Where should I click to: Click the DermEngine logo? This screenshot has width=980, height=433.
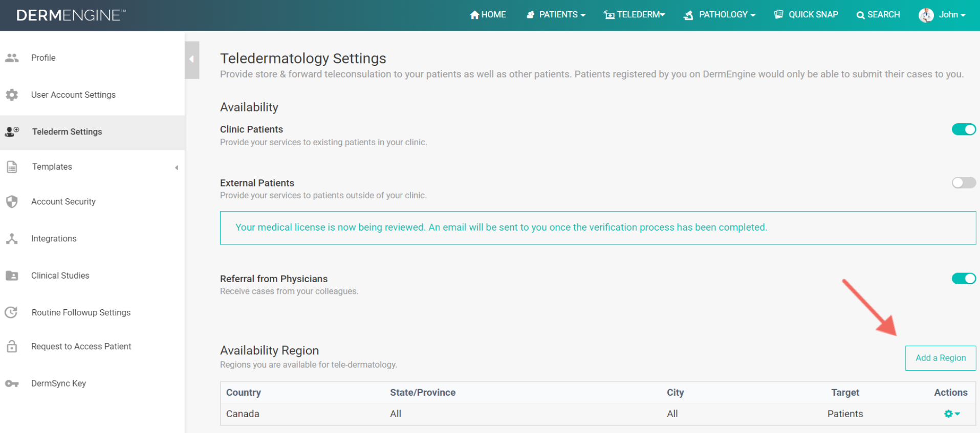(x=71, y=15)
